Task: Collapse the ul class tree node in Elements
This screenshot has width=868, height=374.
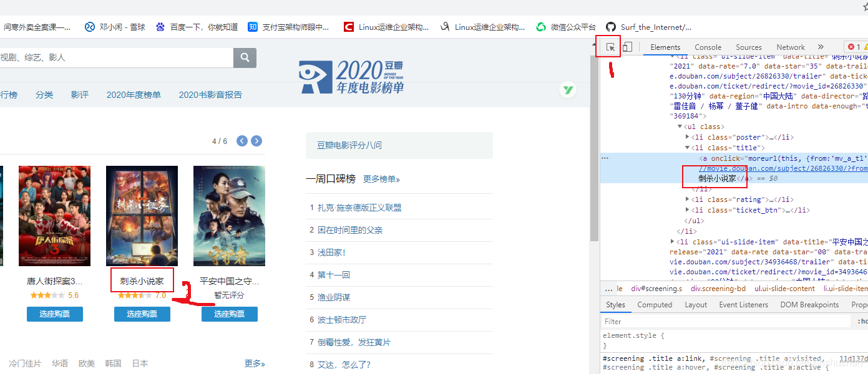Action: [680, 127]
